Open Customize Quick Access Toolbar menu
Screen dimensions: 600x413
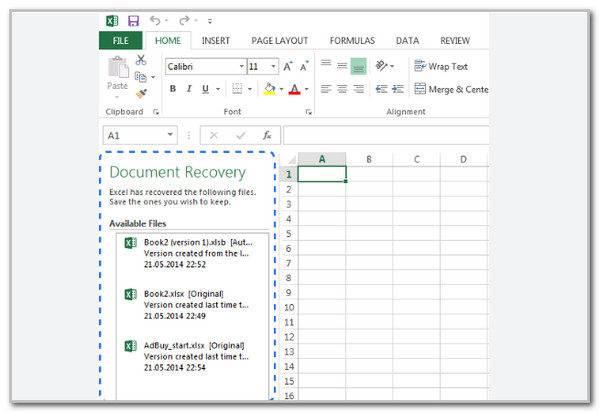click(x=210, y=21)
